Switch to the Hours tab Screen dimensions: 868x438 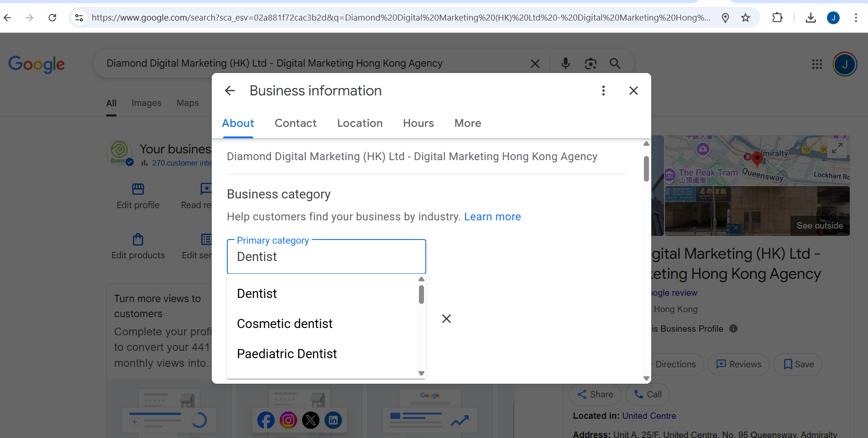tap(418, 123)
